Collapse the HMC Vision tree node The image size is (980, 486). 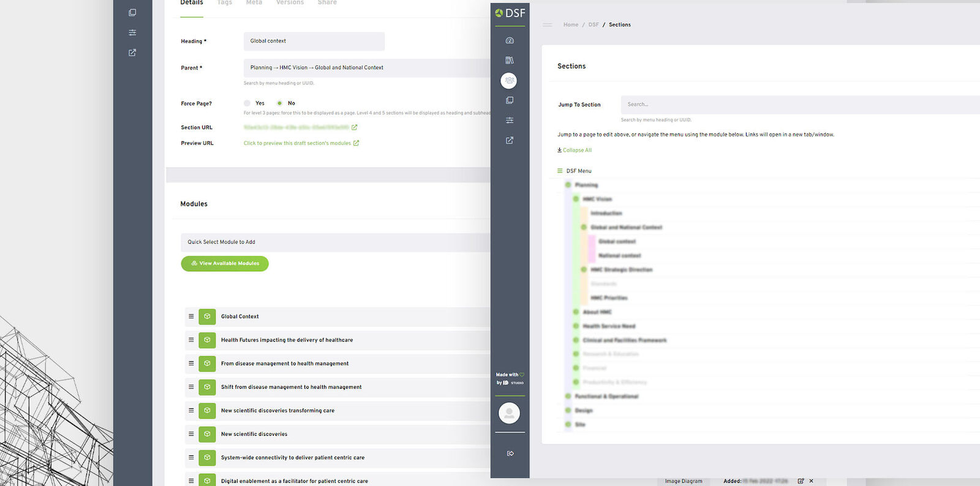[576, 199]
